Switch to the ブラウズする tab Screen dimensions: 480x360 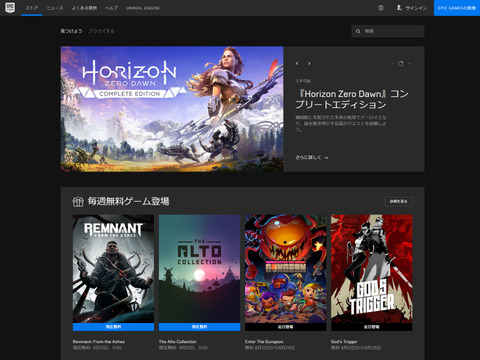101,31
